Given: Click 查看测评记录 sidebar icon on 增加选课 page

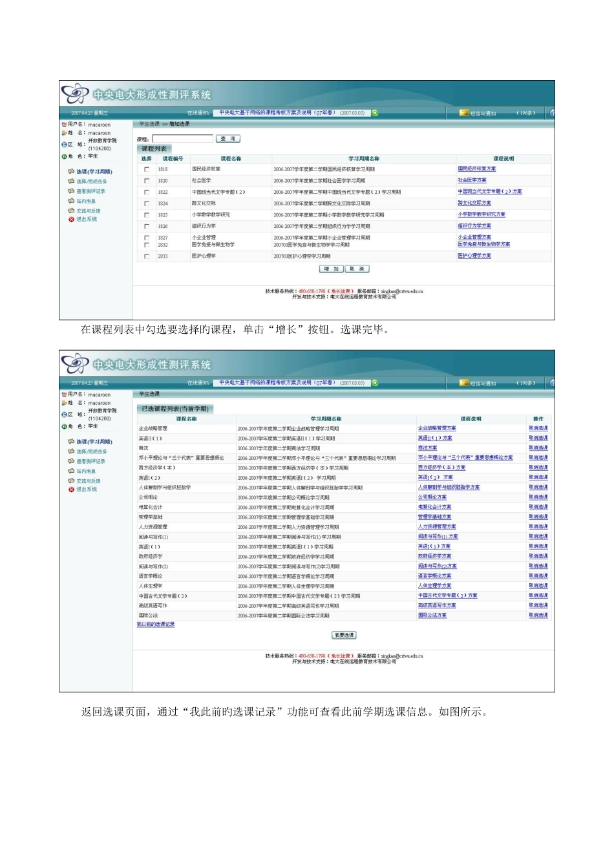Looking at the screenshot, I should point(71,191).
